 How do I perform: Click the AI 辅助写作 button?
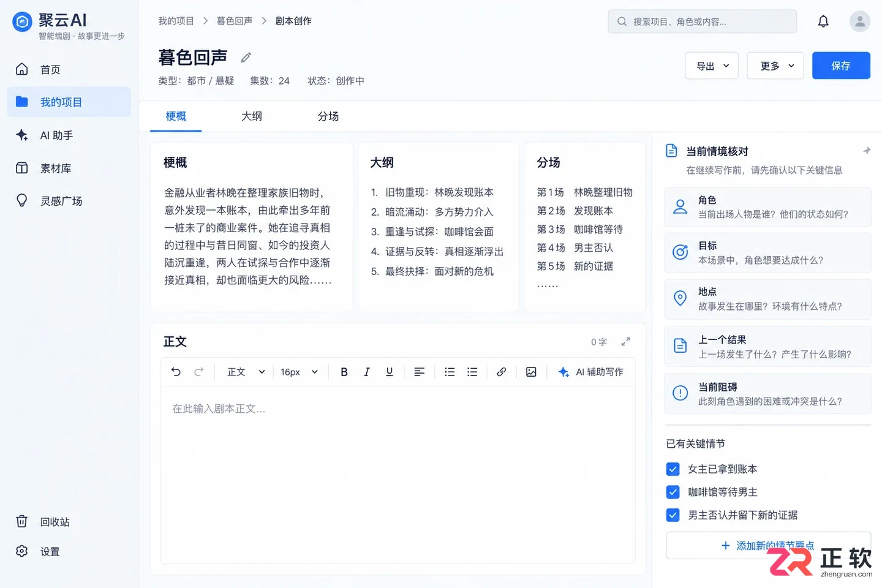coord(591,372)
